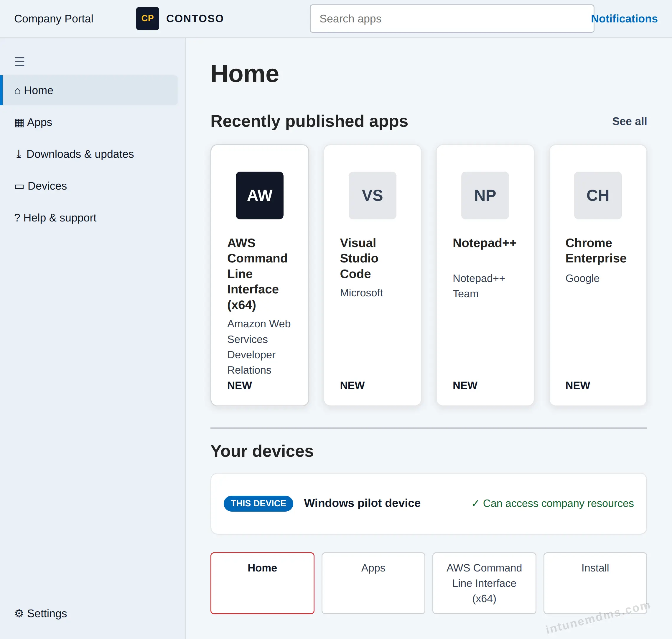The image size is (672, 639).
Task: Open AWS Command Line Interface (x64) card title
Action: point(257,274)
